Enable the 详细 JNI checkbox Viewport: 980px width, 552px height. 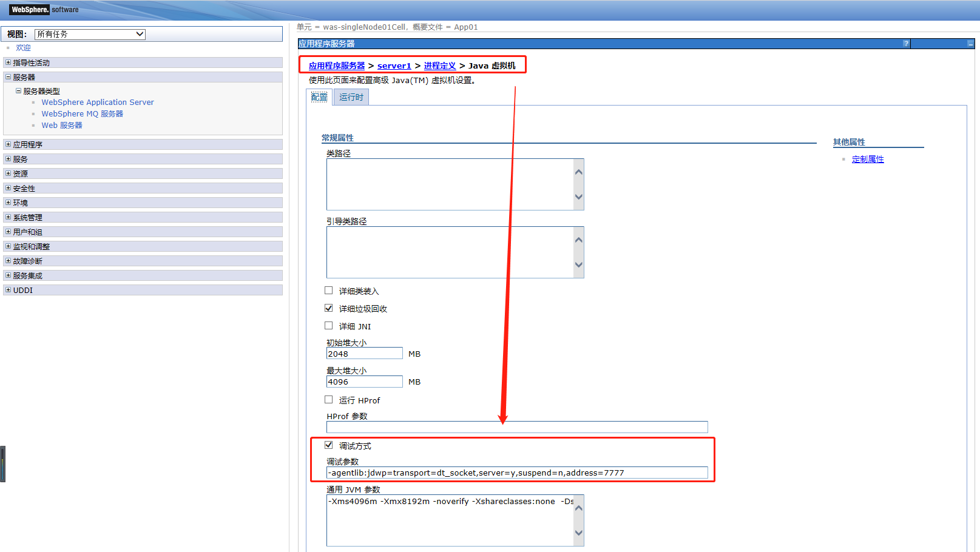[x=329, y=326]
